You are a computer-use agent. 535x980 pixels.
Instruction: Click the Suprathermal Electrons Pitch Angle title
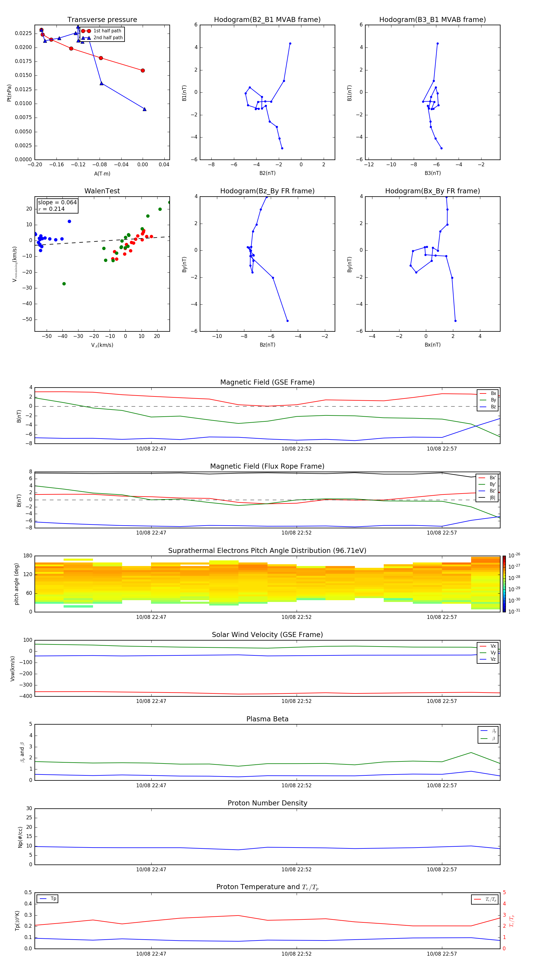(267, 551)
